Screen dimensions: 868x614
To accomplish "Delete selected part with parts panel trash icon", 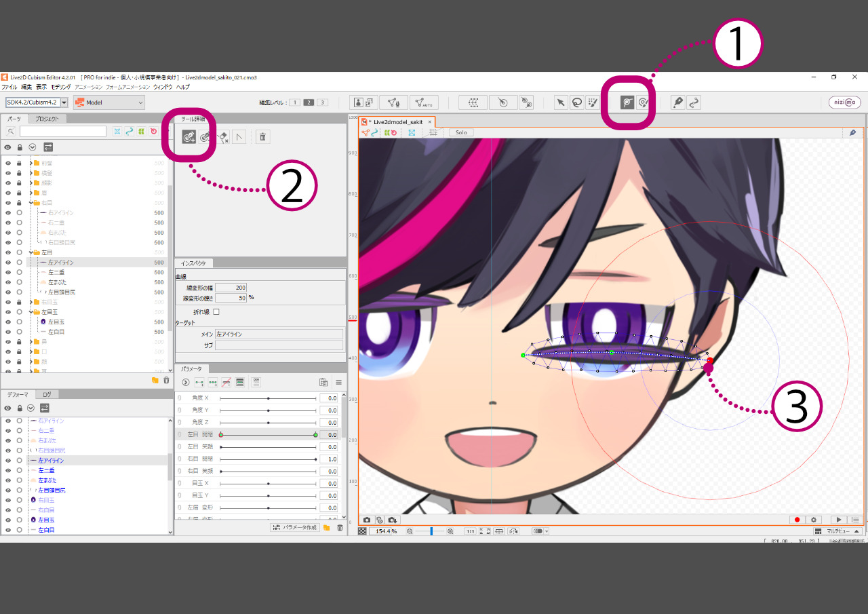I will [166, 381].
